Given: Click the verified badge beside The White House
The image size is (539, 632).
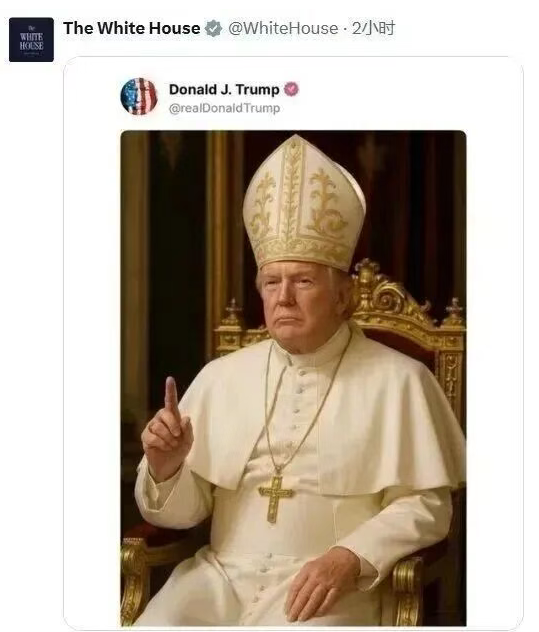Looking at the screenshot, I should (213, 28).
